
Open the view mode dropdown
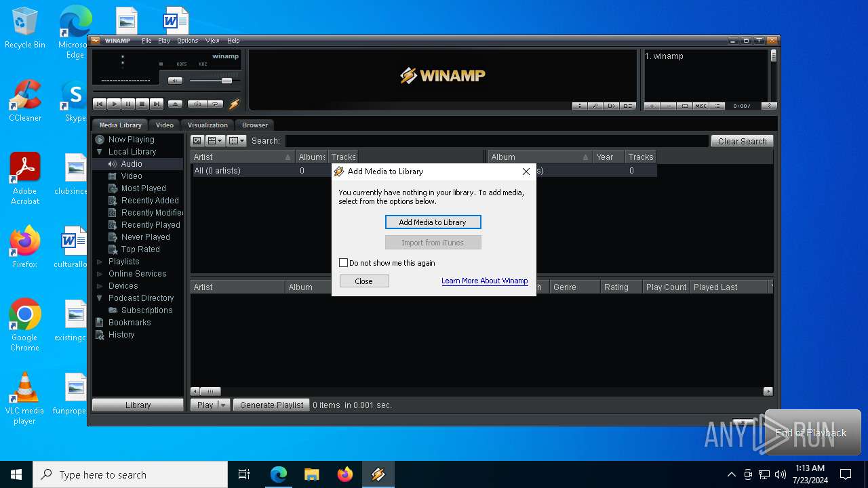(216, 141)
